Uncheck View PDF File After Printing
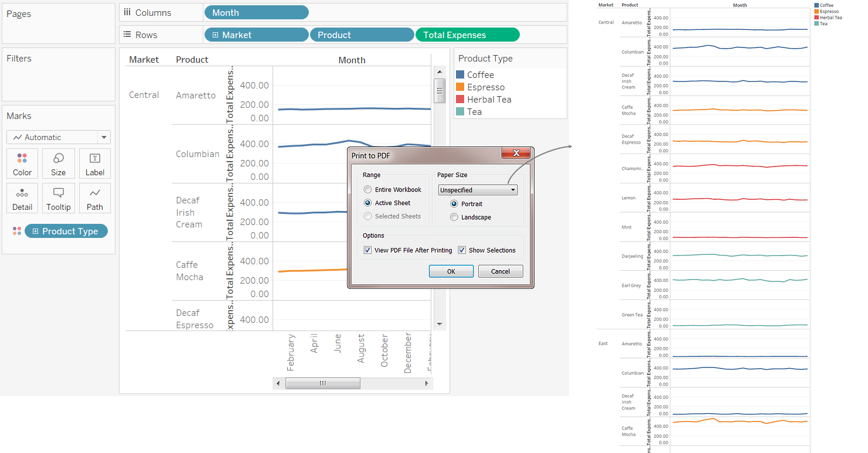Viewport: 868px width, 453px height. tap(367, 250)
